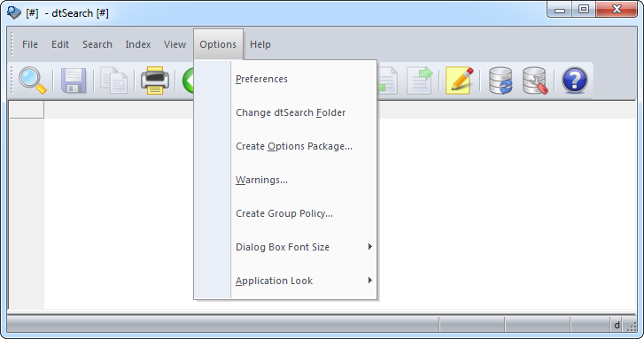The height and width of the screenshot is (339, 644).
Task: Click the Save floppy disk toolbar icon
Action: coord(74,81)
